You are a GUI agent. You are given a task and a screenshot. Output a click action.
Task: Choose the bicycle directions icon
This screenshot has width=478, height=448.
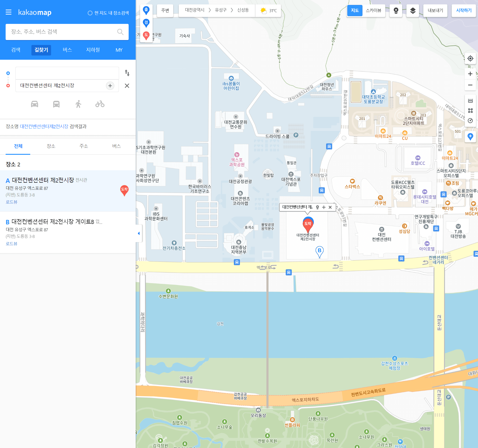pos(100,104)
